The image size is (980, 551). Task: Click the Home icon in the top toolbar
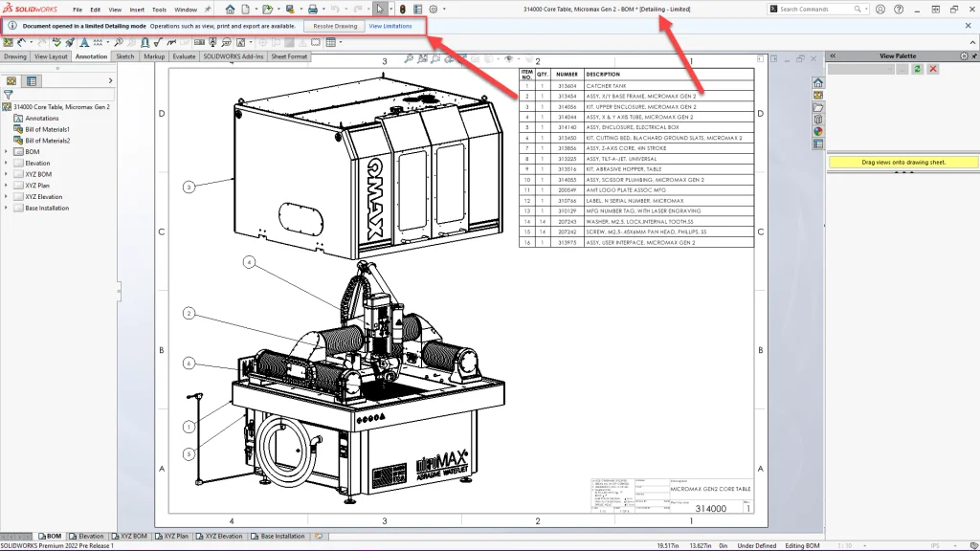pos(230,9)
